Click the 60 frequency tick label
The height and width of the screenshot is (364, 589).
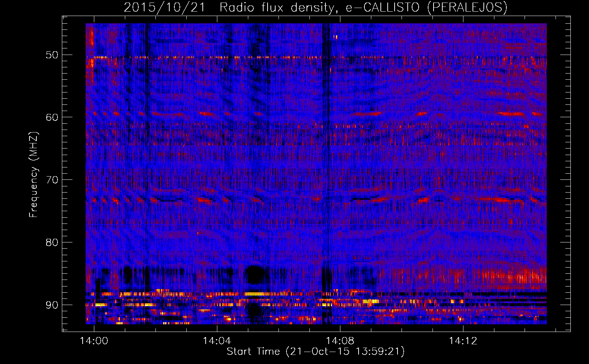click(52, 117)
